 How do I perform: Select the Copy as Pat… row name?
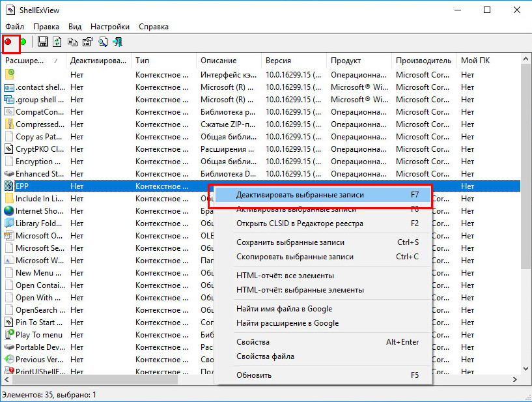point(38,137)
